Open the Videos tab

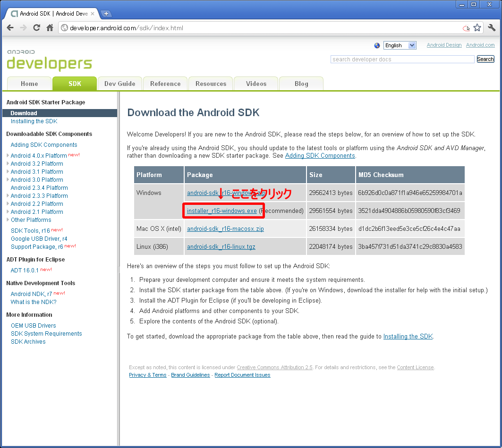pos(256,84)
